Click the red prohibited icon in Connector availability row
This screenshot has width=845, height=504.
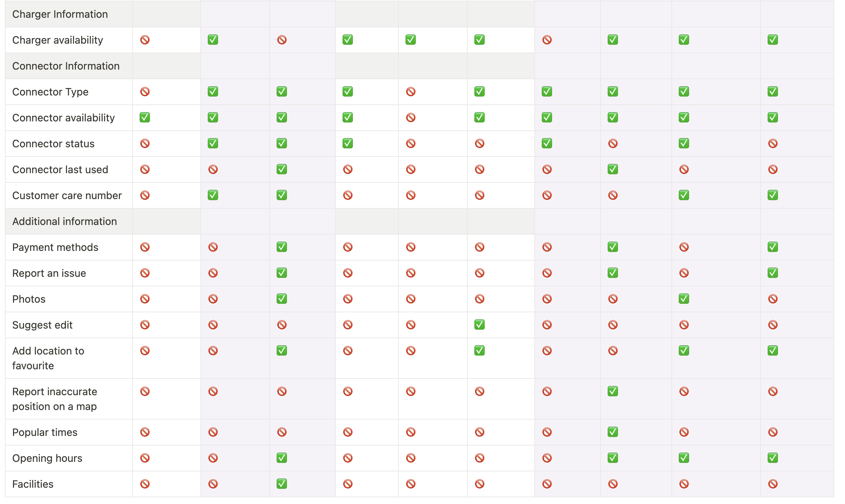coord(410,117)
